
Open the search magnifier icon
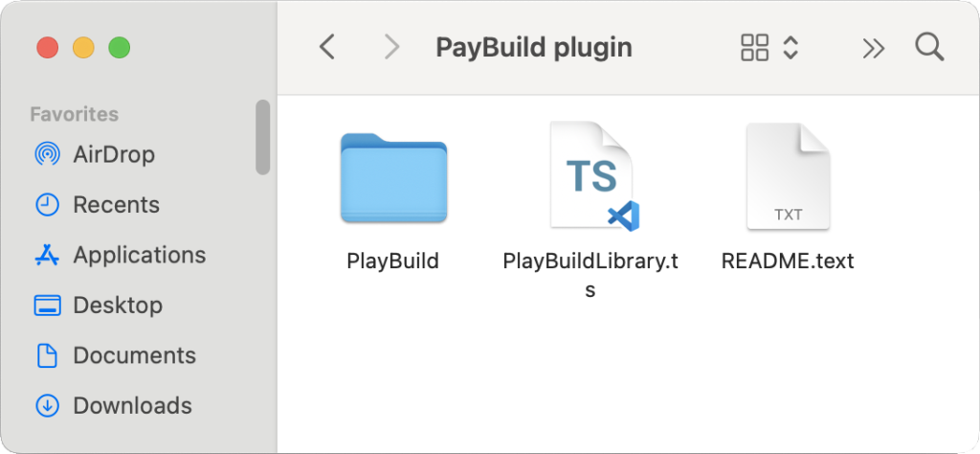pos(929,47)
